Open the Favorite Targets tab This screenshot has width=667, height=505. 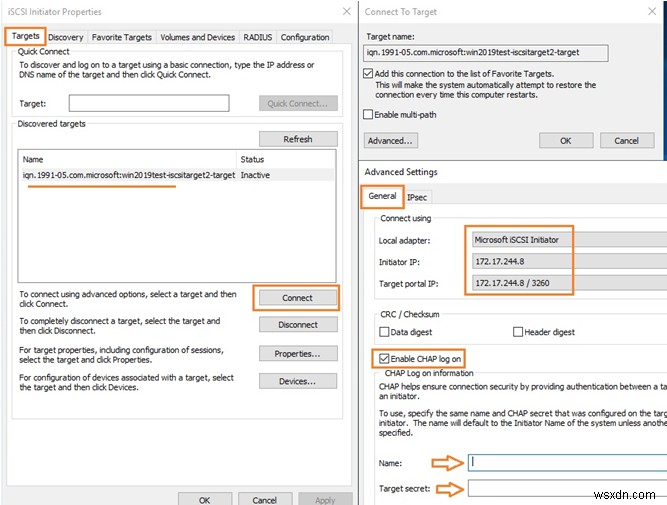coord(122,37)
